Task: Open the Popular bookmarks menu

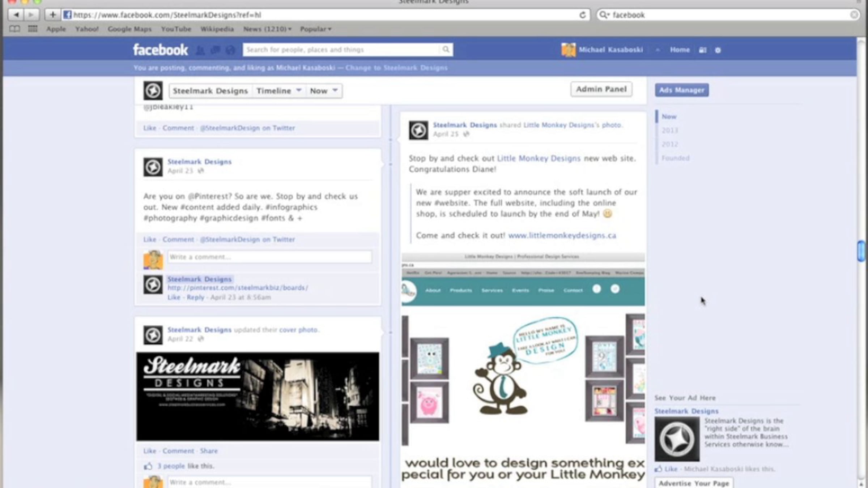Action: click(x=315, y=29)
